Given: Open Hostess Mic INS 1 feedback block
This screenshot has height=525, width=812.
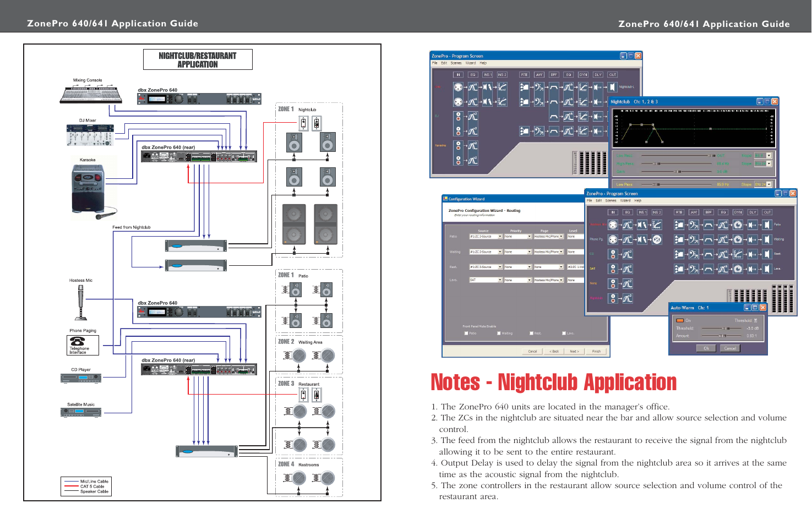Looking at the screenshot, I should point(642,225).
